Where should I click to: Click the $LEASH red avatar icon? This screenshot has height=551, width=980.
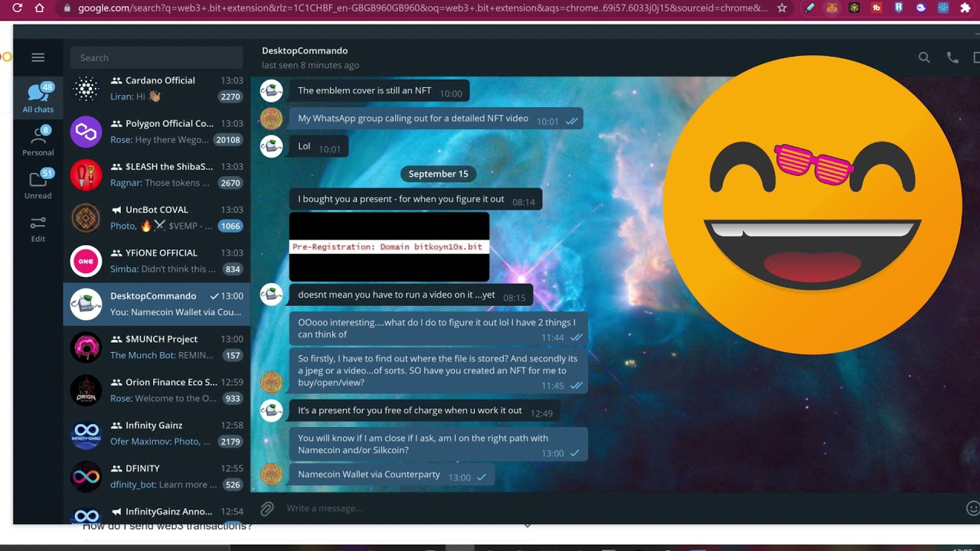point(86,174)
